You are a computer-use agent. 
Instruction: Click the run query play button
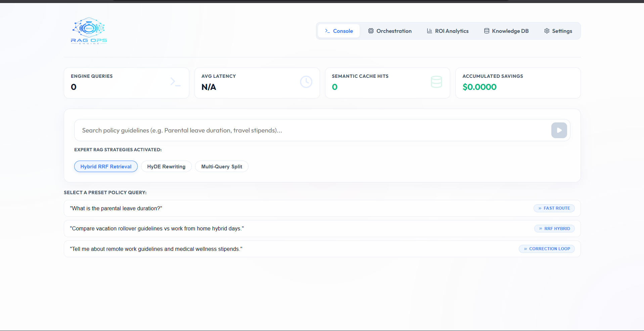[559, 130]
